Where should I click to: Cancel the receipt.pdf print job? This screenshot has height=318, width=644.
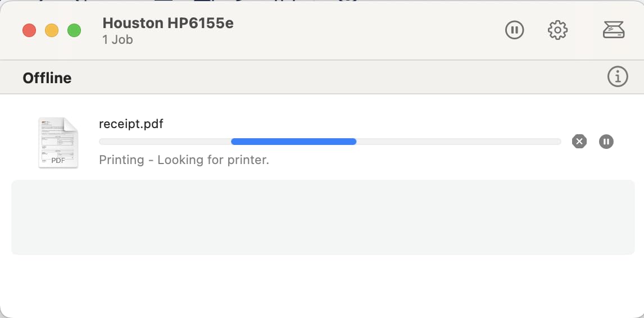coord(579,142)
